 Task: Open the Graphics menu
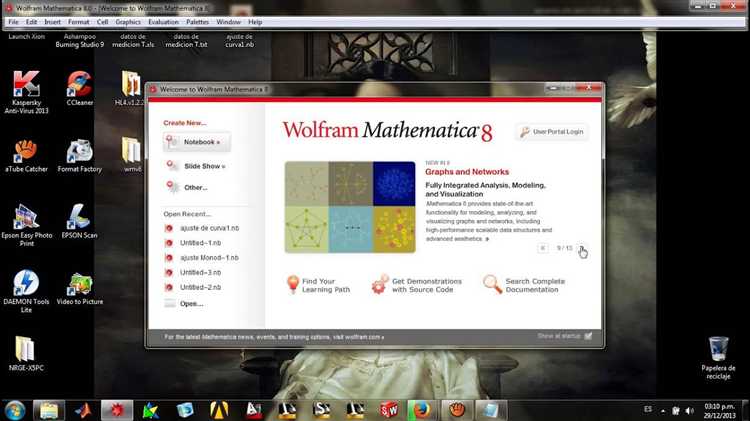click(128, 22)
